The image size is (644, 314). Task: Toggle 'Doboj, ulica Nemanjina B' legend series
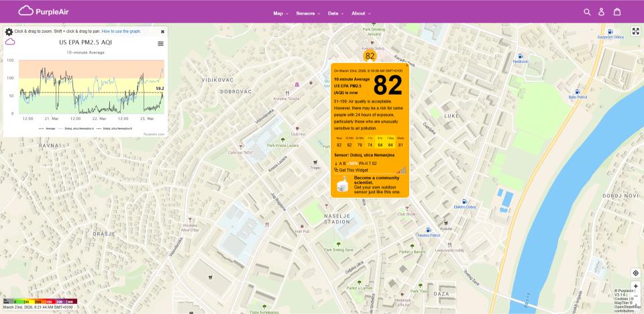[115, 129]
